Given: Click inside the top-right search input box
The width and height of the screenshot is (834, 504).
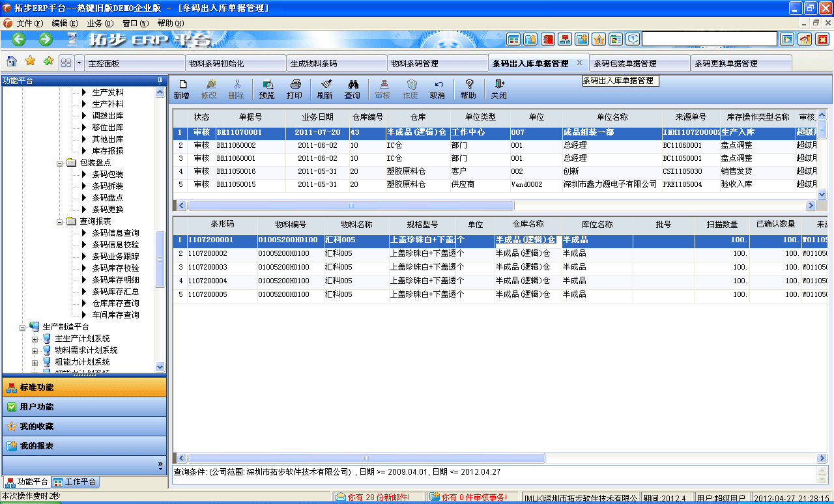Looking at the screenshot, I should (710, 38).
